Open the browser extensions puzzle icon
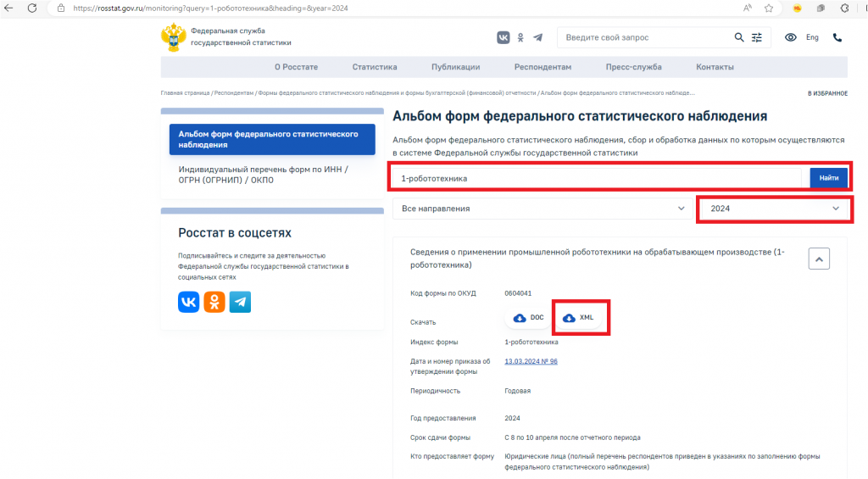This screenshot has height=479, width=868. pyautogui.click(x=844, y=8)
